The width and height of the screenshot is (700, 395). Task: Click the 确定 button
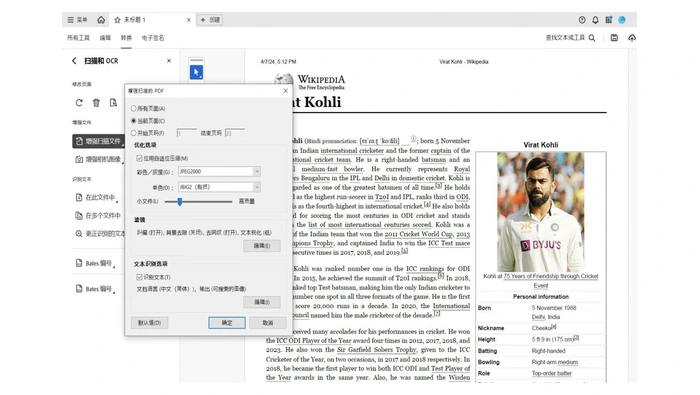pos(227,323)
